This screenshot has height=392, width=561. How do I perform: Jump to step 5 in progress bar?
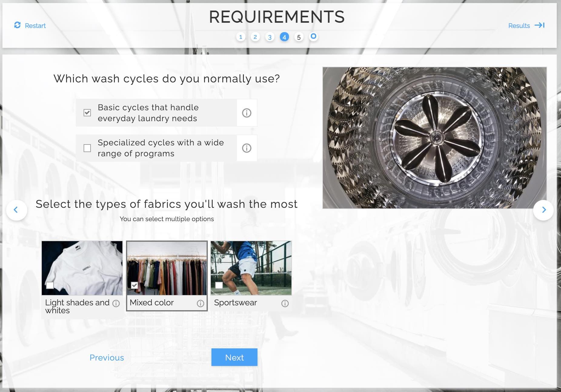tap(299, 37)
